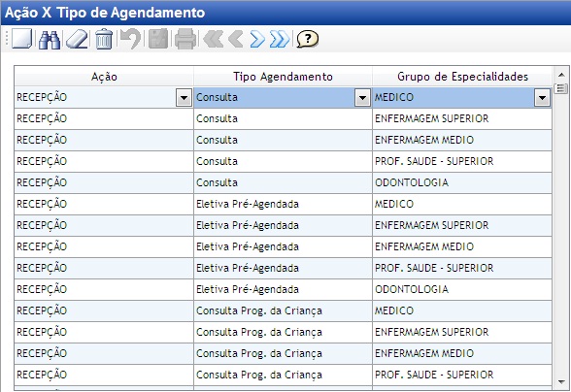Screen dimensions: 571x392
Task: Expand the Ação dropdown in first row
Action: pyautogui.click(x=184, y=98)
